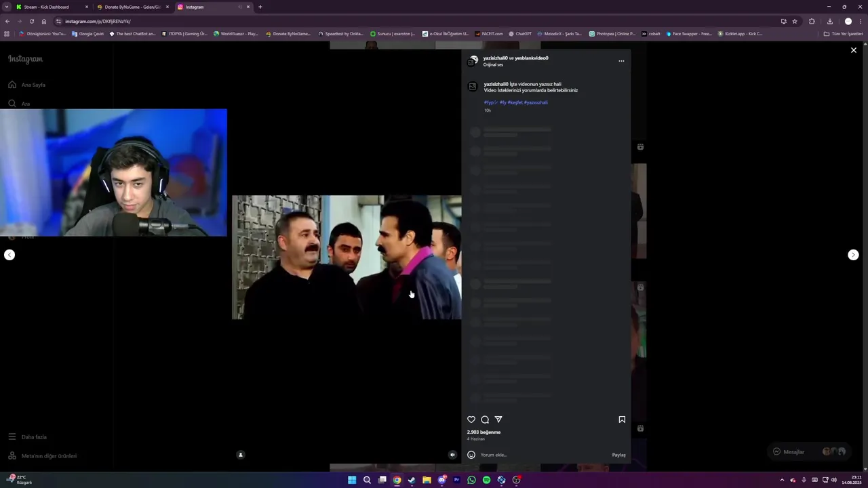View the '2.903 beğenme' likes list
The width and height of the screenshot is (868, 488).
[x=484, y=432]
